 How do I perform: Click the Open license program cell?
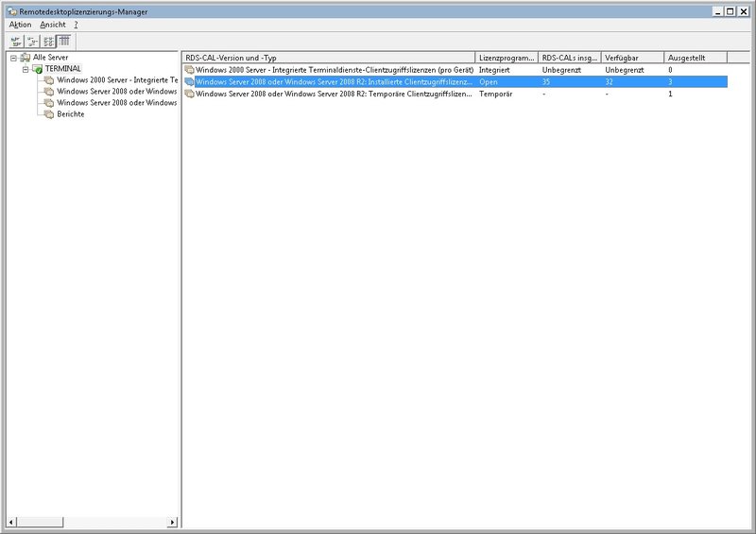(488, 82)
